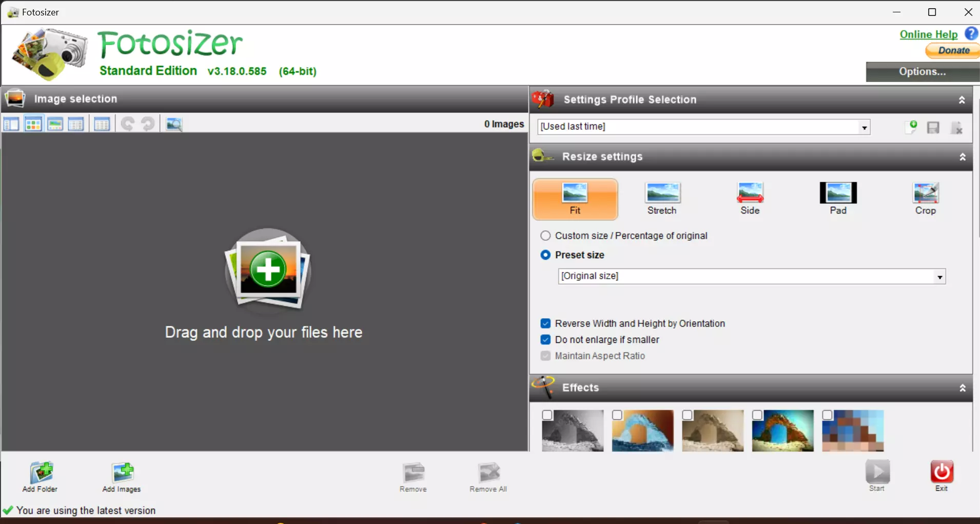Screen dimensions: 980x524
Task: Click the vivid color effect thumbnail
Action: pos(782,431)
